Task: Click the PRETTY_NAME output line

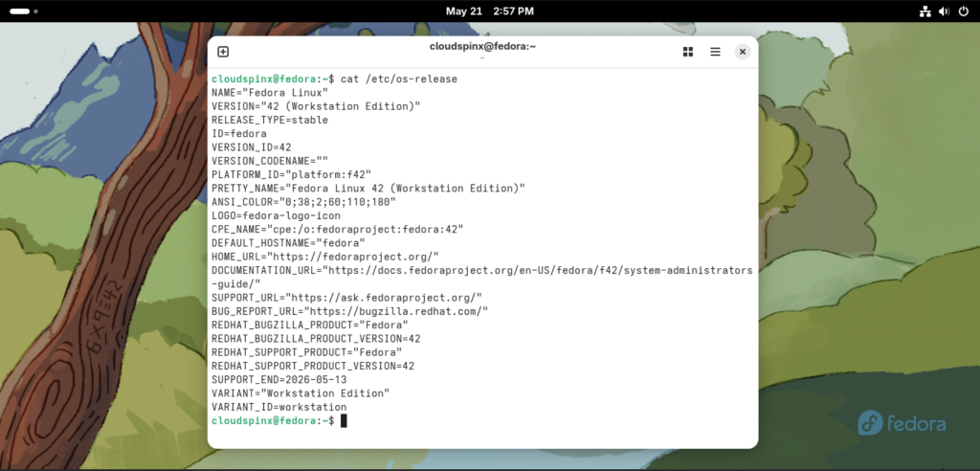Action: (368, 188)
